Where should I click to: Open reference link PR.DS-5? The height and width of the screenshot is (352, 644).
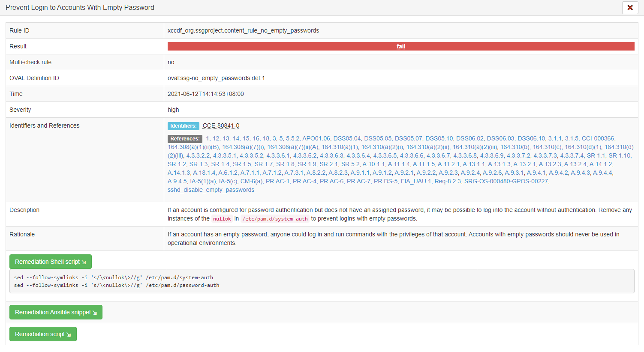[x=385, y=181]
